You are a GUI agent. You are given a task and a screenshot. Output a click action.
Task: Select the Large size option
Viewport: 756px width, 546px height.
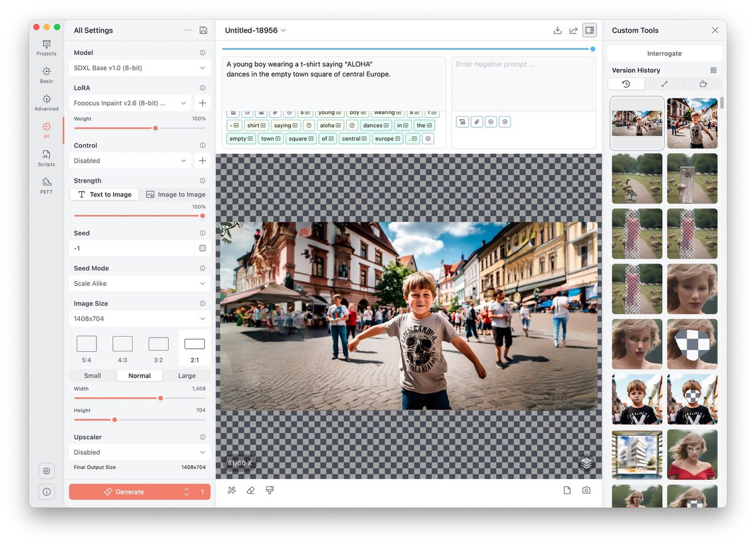pos(186,376)
